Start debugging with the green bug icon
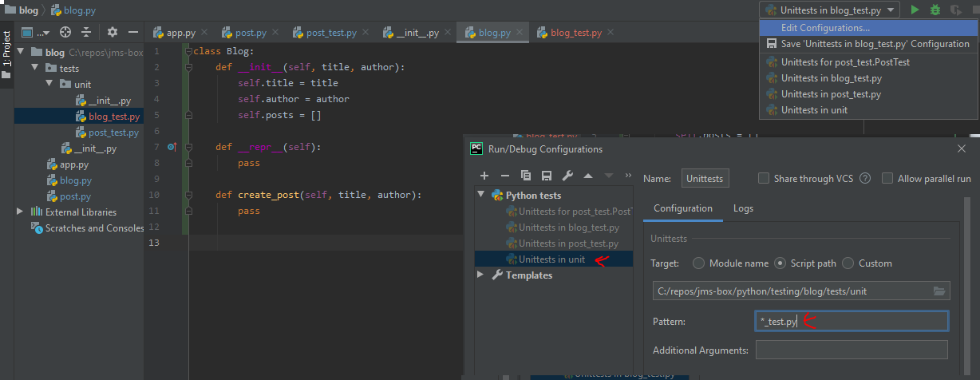Image resolution: width=980 pixels, height=380 pixels. (x=935, y=10)
